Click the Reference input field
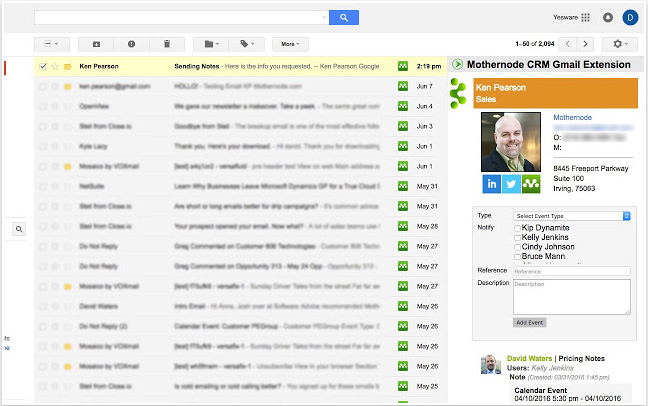 pos(572,271)
